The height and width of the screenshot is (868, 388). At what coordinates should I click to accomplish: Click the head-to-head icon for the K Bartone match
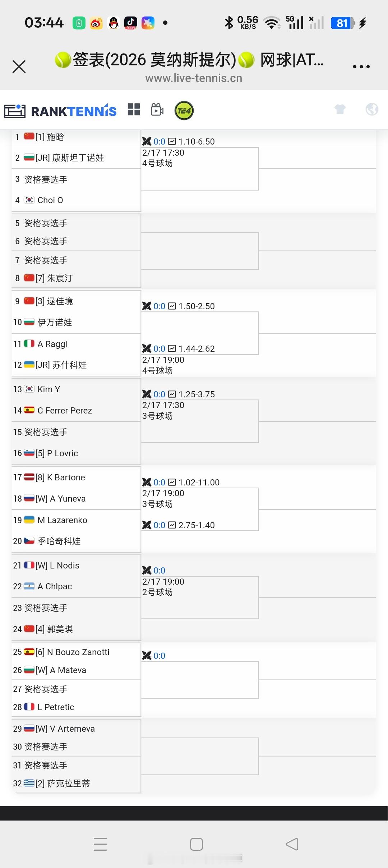(148, 482)
